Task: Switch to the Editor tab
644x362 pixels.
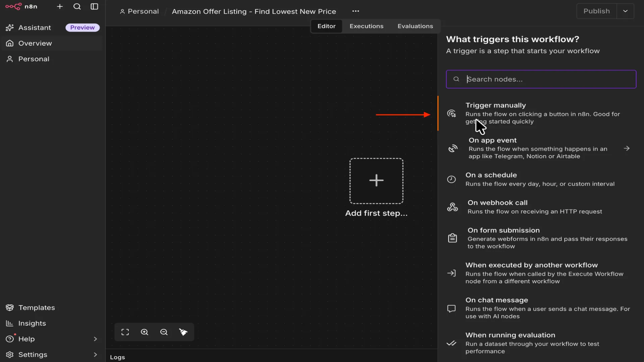Action: tap(326, 26)
